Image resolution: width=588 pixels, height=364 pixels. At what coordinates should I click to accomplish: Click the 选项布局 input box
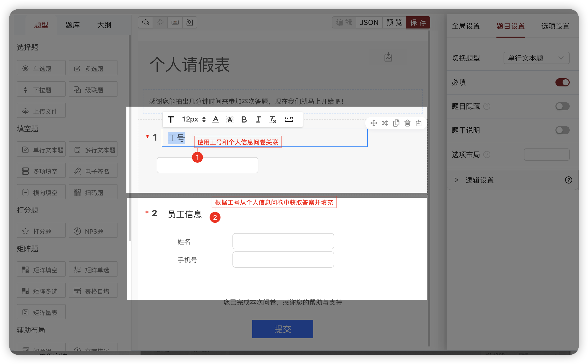[x=547, y=155]
